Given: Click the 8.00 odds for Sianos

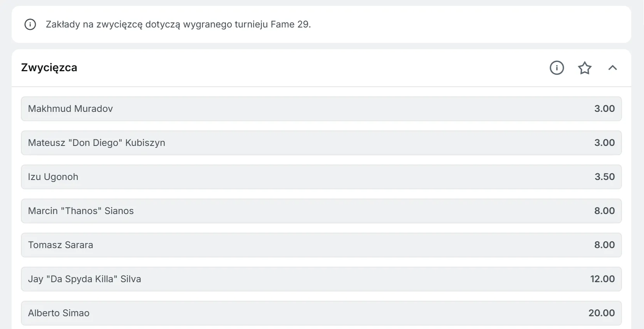Looking at the screenshot, I should click(605, 211).
